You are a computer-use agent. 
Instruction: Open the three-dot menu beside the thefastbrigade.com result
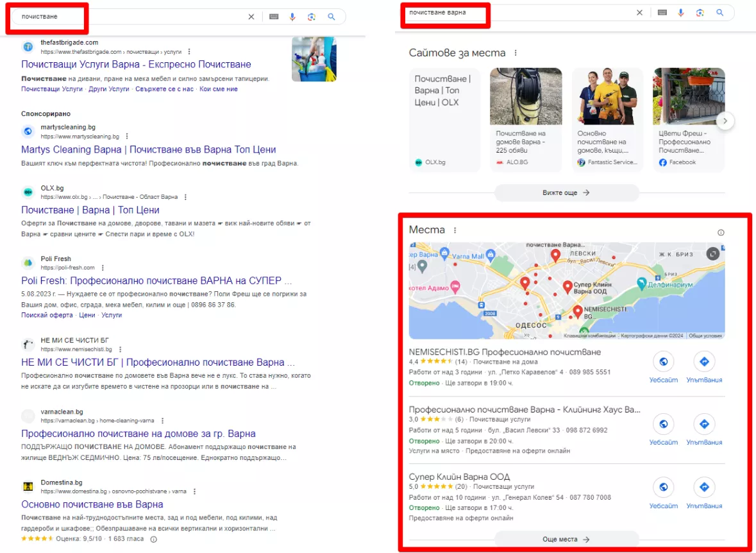[189, 51]
